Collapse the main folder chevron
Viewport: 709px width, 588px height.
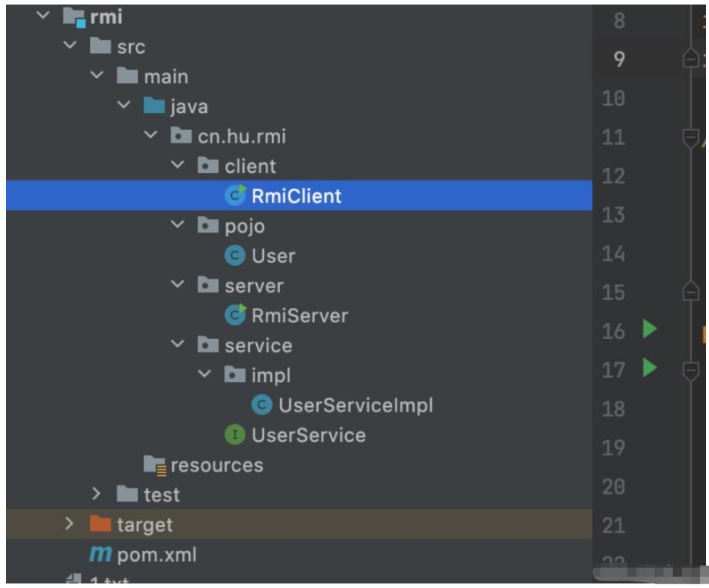click(x=97, y=75)
